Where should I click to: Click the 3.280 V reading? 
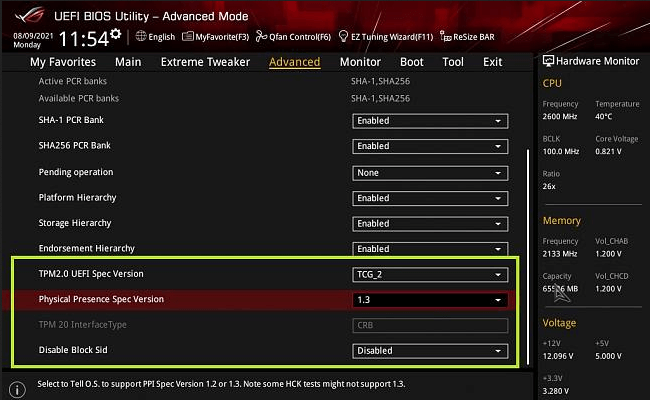[555, 391]
